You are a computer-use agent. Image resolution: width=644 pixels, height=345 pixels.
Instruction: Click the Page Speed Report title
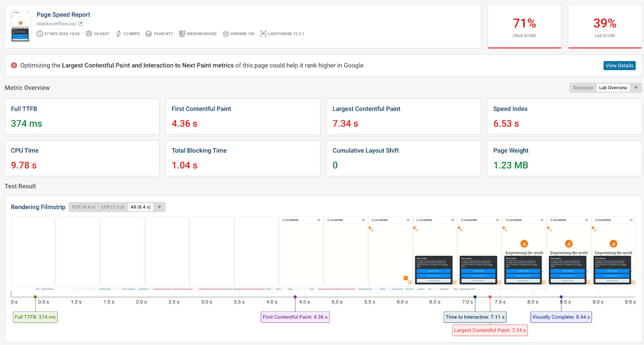point(63,14)
